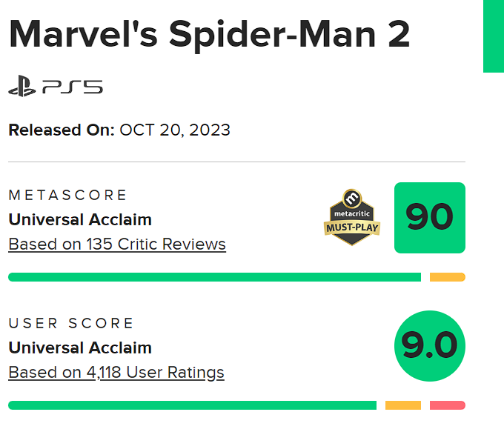
Task: Click the green vertical bar at top right
Action: coord(494,36)
